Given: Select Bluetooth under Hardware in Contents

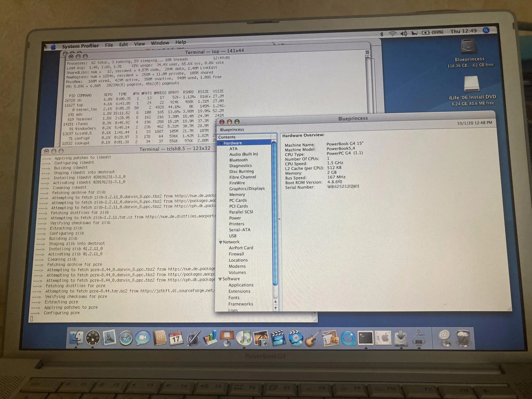Looking at the screenshot, I should [238, 160].
